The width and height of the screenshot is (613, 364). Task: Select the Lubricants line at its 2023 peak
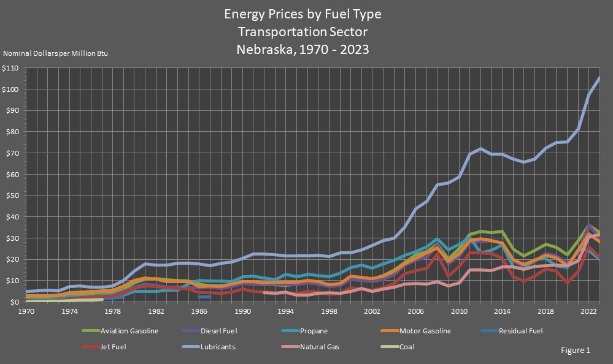(x=598, y=77)
